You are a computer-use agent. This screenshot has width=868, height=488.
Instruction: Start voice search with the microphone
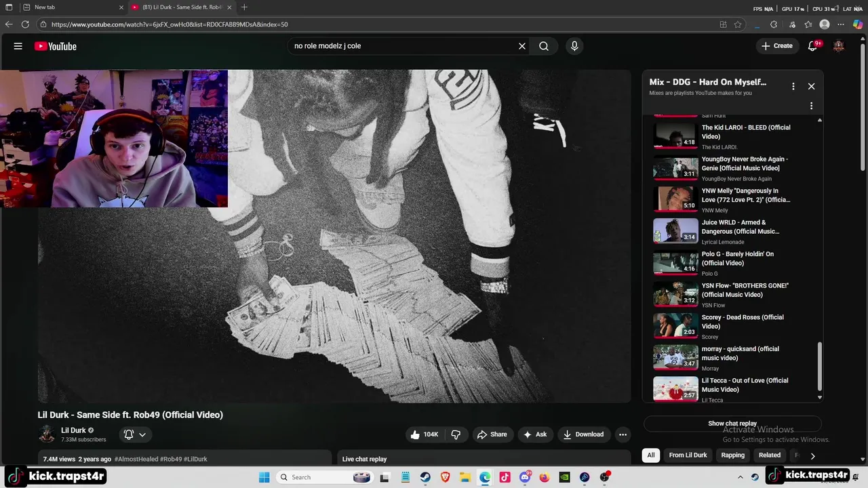574,46
